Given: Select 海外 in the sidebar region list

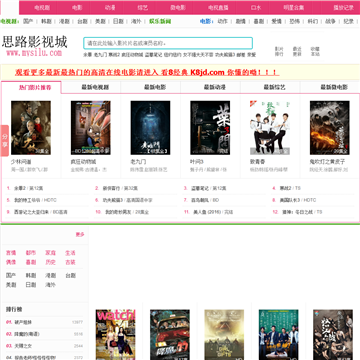Looking at the screenshot, I should click(50, 285).
